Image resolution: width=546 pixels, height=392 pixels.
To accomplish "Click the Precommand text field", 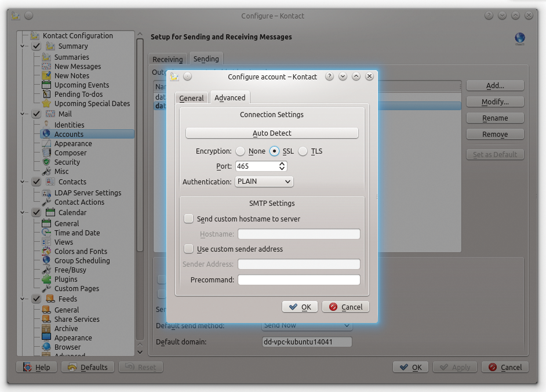I will (x=299, y=280).
